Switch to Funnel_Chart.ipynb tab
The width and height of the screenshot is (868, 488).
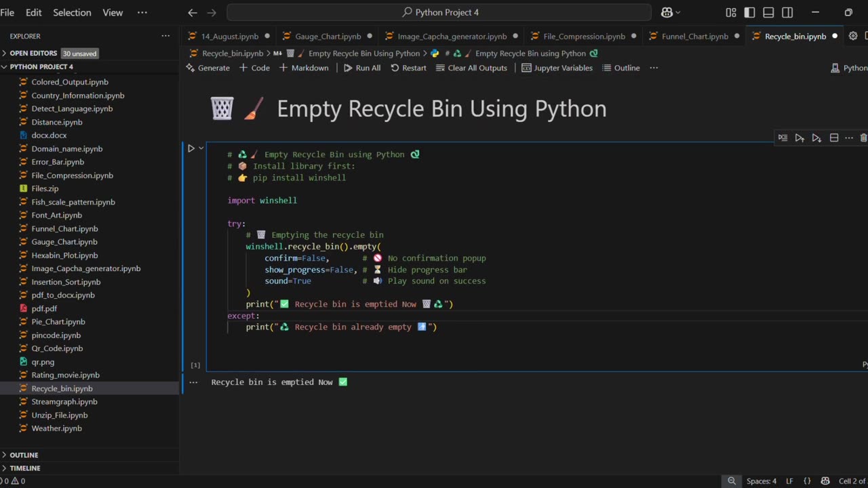(694, 37)
